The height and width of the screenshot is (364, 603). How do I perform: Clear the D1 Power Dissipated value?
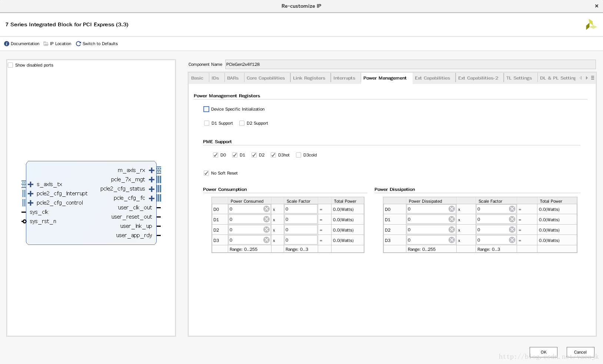click(x=452, y=219)
